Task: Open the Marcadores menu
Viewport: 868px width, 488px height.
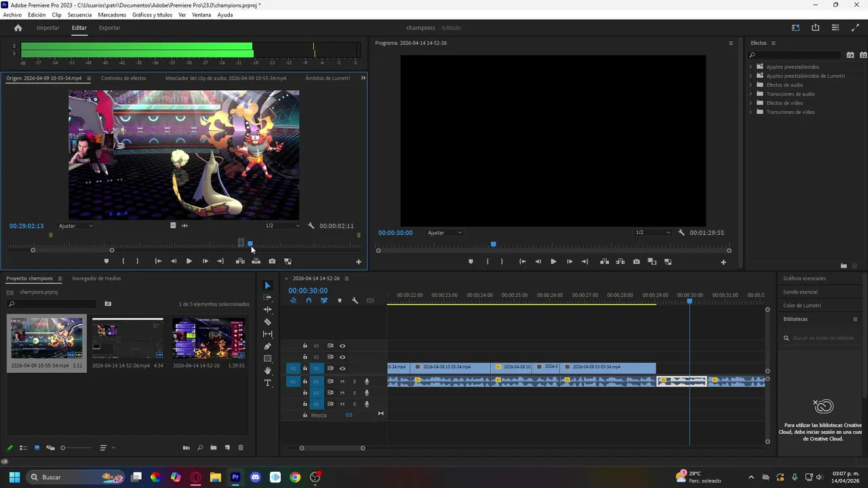Action: (112, 15)
